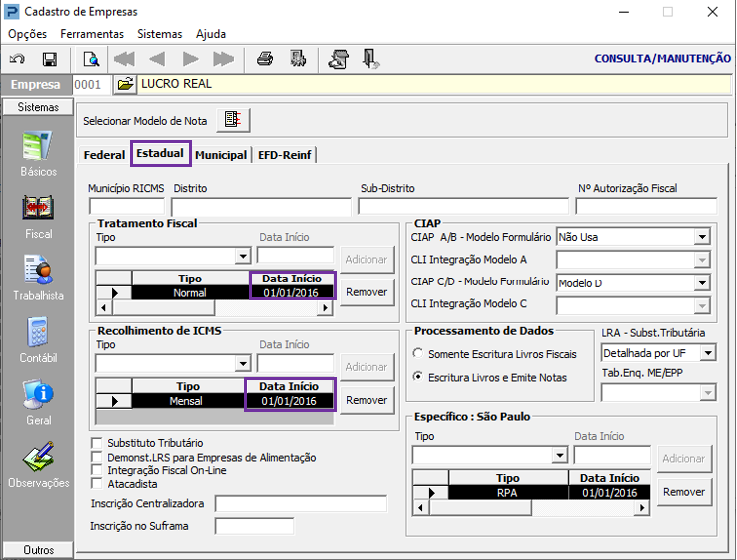The width and height of the screenshot is (737, 560).
Task: Open LRA Subst.Tributária dropdown
Action: (x=708, y=352)
